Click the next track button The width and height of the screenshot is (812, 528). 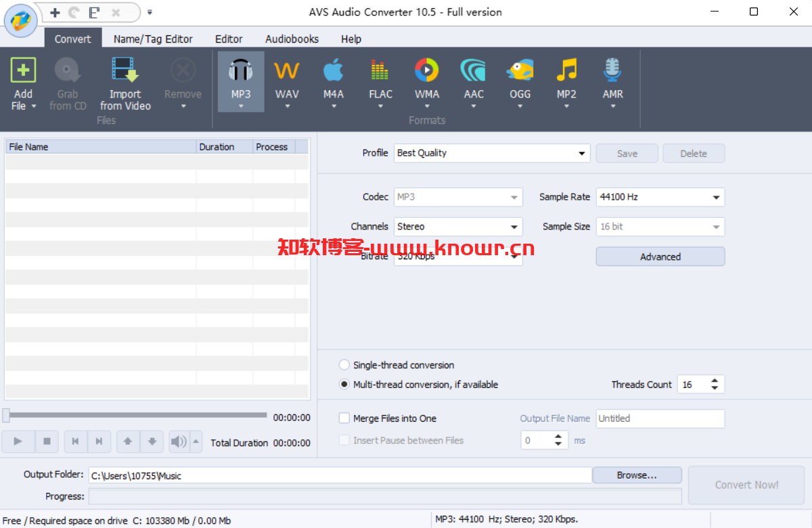click(99, 441)
